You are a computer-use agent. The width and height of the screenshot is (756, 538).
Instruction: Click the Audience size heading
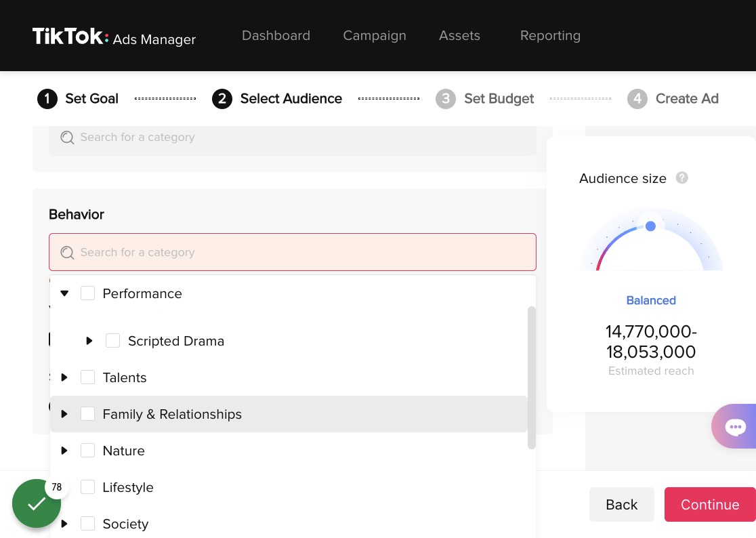tap(623, 178)
